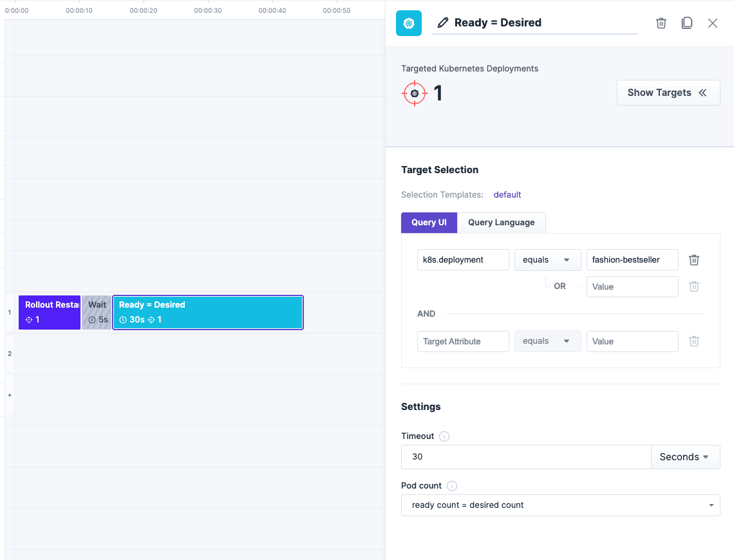Switch to the Query Language tab
Screen dimensions: 734x560
(501, 222)
